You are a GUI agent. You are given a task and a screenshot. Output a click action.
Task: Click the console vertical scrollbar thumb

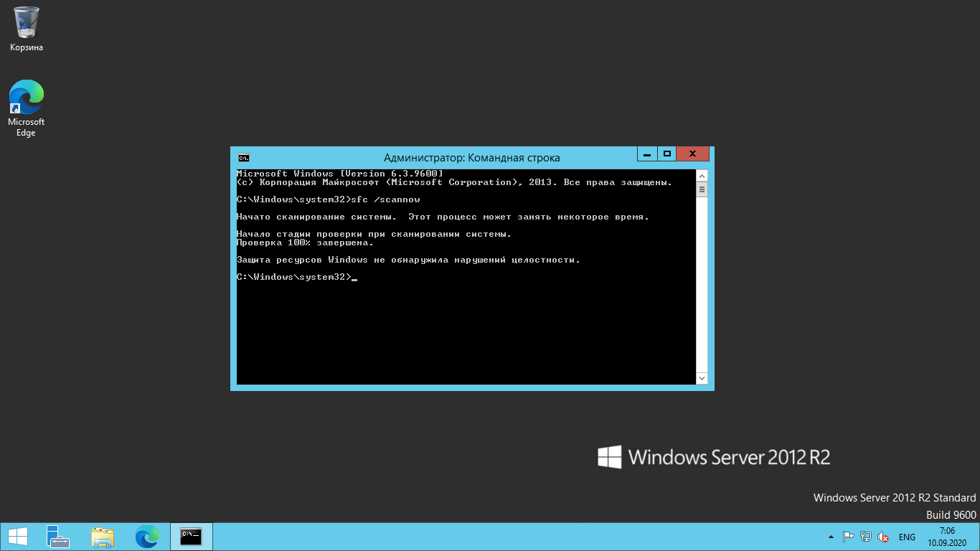tap(702, 189)
